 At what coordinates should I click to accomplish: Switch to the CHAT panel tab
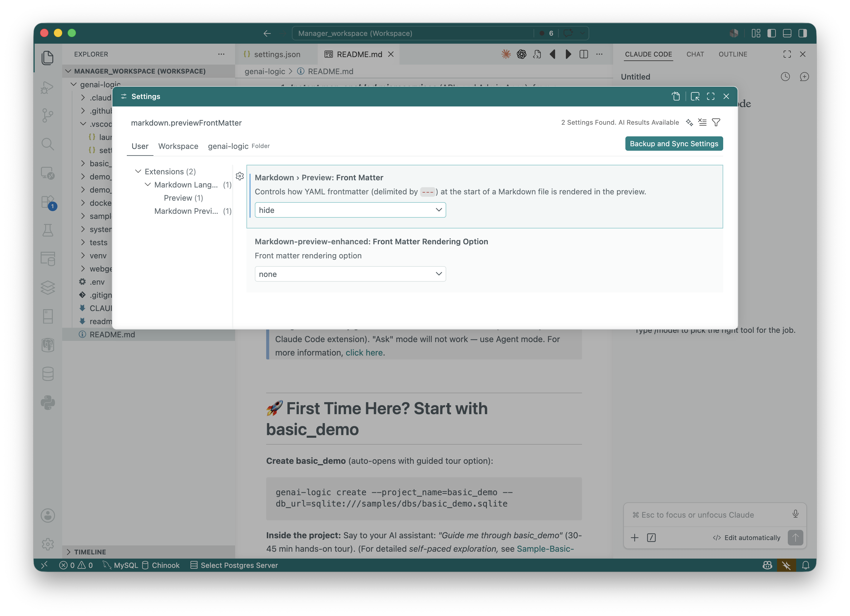tap(695, 54)
